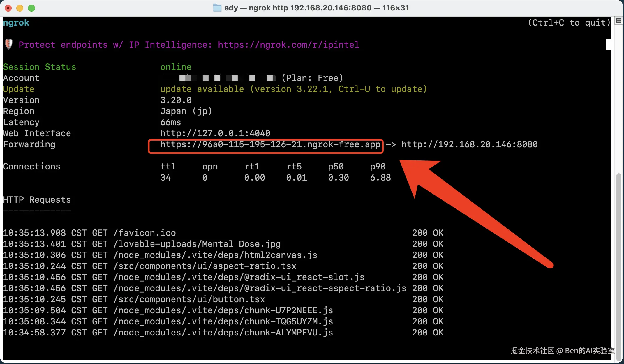This screenshot has width=624, height=364.
Task: Click the green fullscreen window button
Action: point(31,8)
